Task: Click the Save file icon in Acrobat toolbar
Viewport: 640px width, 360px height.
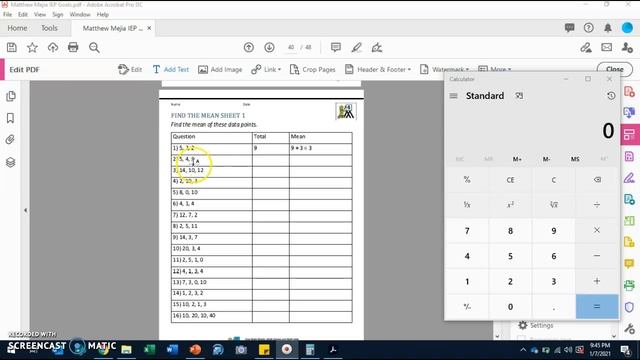Action: click(12, 47)
